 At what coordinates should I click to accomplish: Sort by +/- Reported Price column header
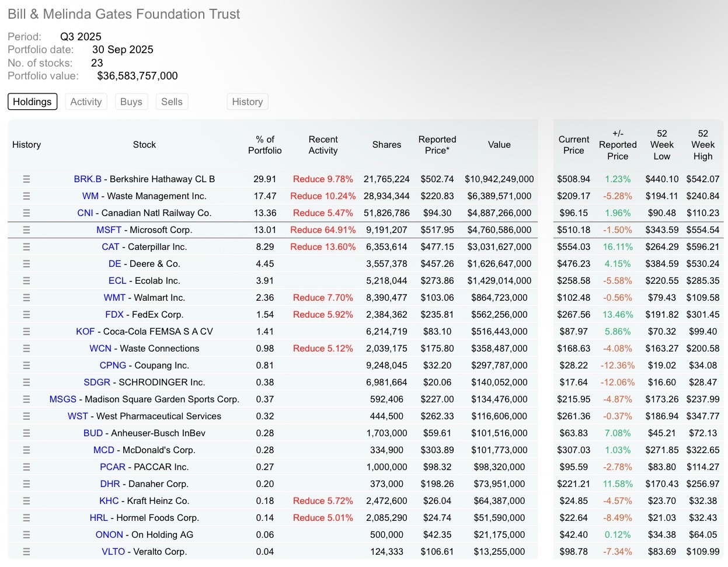point(618,145)
